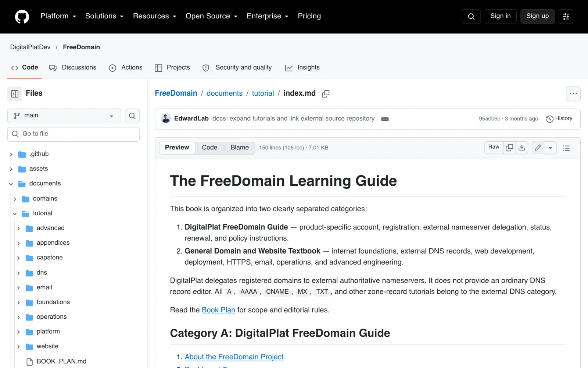Click the Sign up button
The height and width of the screenshot is (368, 588).
coord(537,16)
